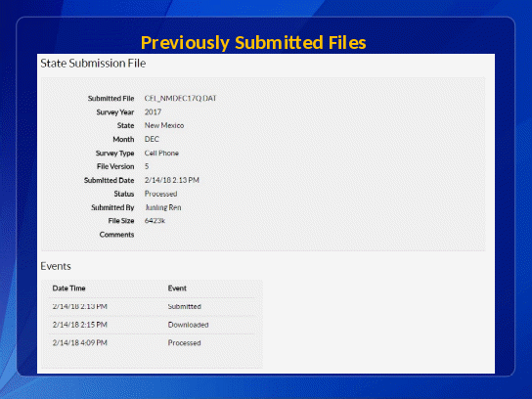Select the '2/14/18 4:09 PM' event time
Screen dimensions: 532x399
(x=80, y=343)
